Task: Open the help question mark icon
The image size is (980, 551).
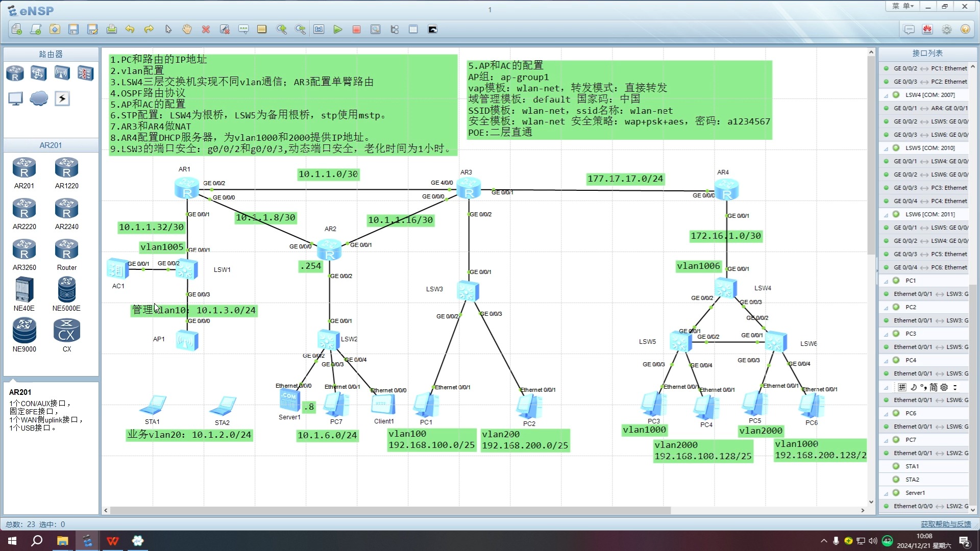Action: tap(965, 29)
